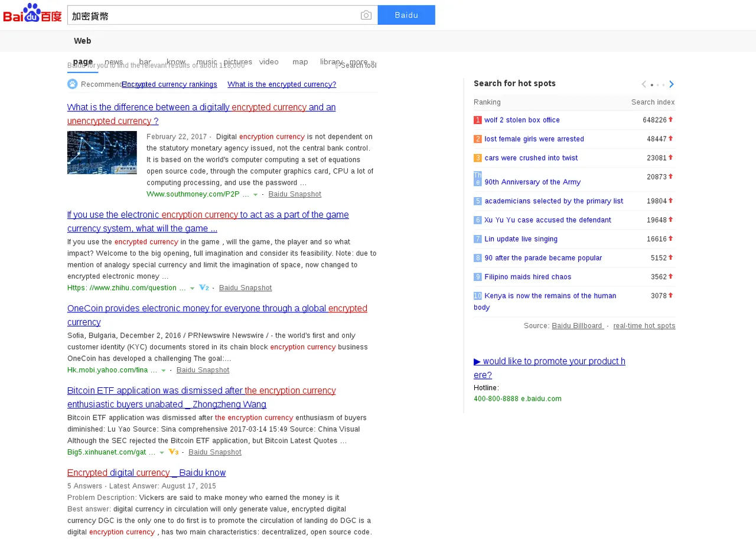Click the Ranking column header
Viewport: 756px width, 539px height.
[x=487, y=103]
